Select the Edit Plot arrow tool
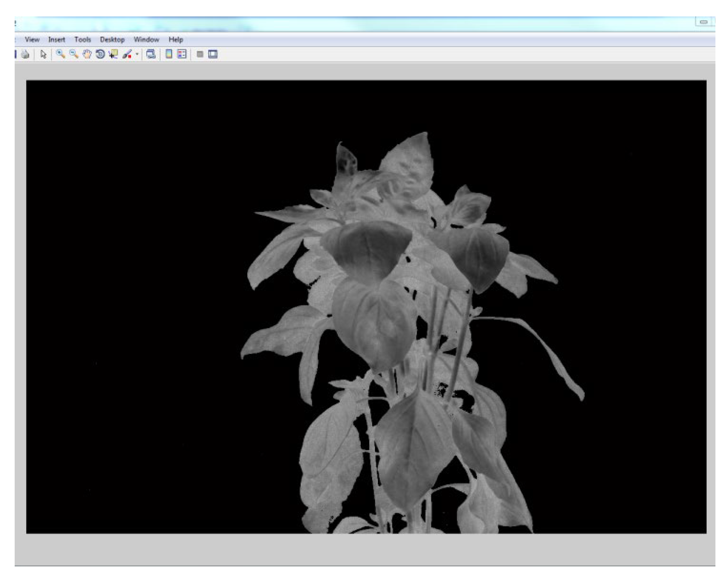 [x=43, y=54]
